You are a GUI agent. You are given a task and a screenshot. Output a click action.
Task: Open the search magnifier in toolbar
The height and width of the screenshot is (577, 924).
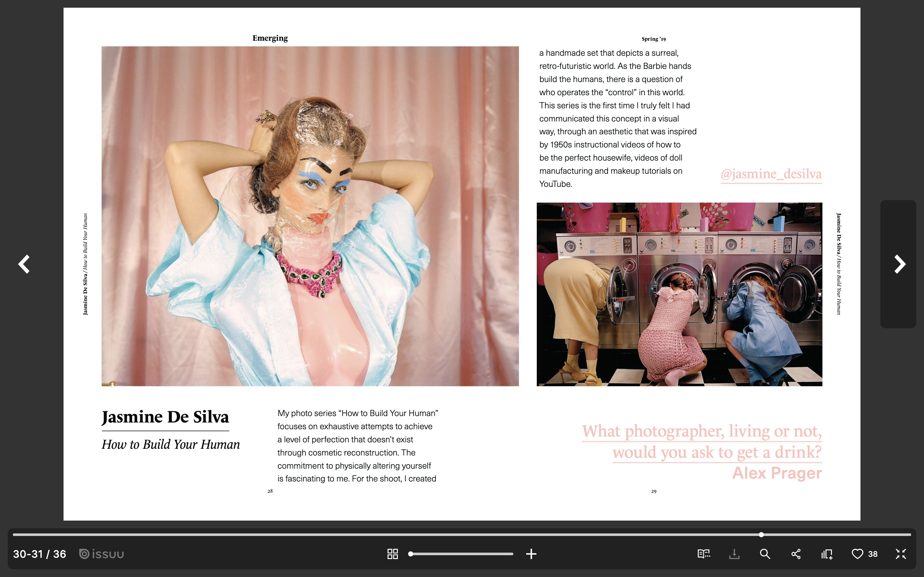coord(765,554)
